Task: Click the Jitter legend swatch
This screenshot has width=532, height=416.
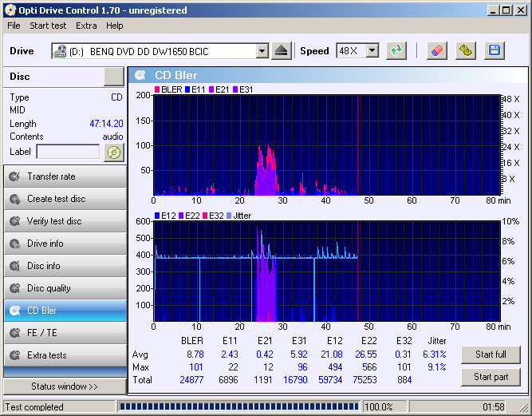Action: (x=229, y=216)
